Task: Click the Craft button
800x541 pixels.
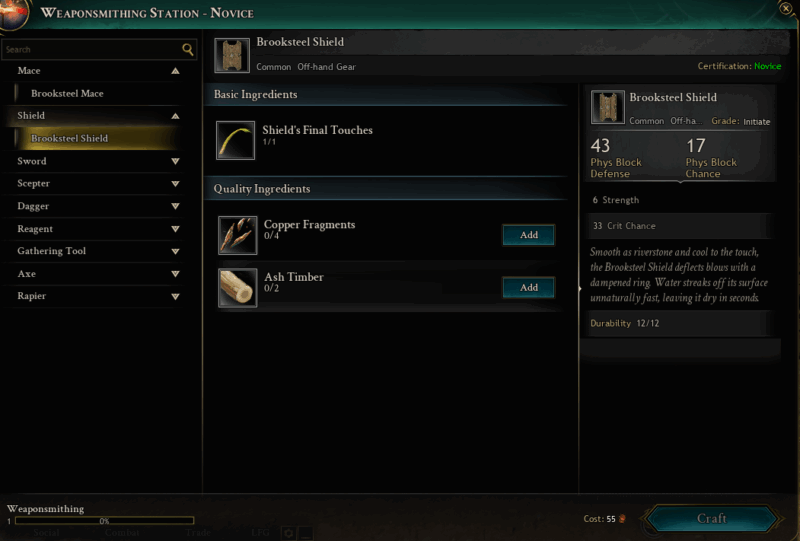Action: tap(712, 519)
